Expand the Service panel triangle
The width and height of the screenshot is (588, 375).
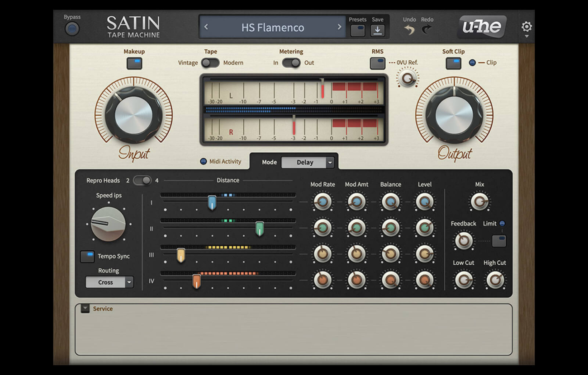click(85, 309)
